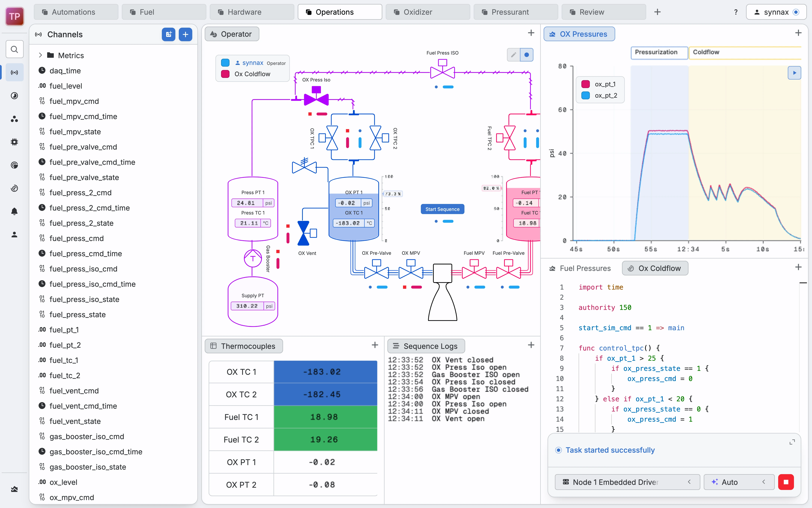The image size is (812, 508).
Task: Select the Channels sidebar icon
Action: pyautogui.click(x=14, y=73)
